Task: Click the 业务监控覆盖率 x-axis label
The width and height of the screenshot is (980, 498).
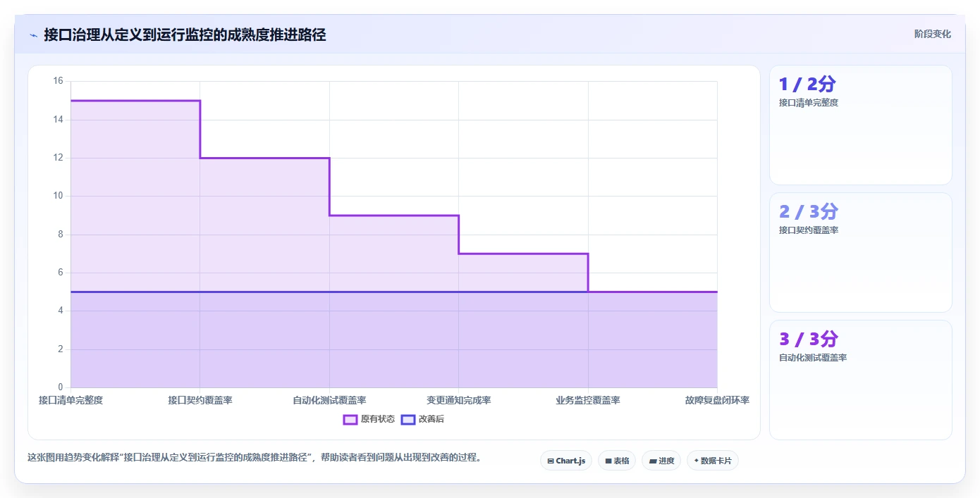Action: coord(588,400)
